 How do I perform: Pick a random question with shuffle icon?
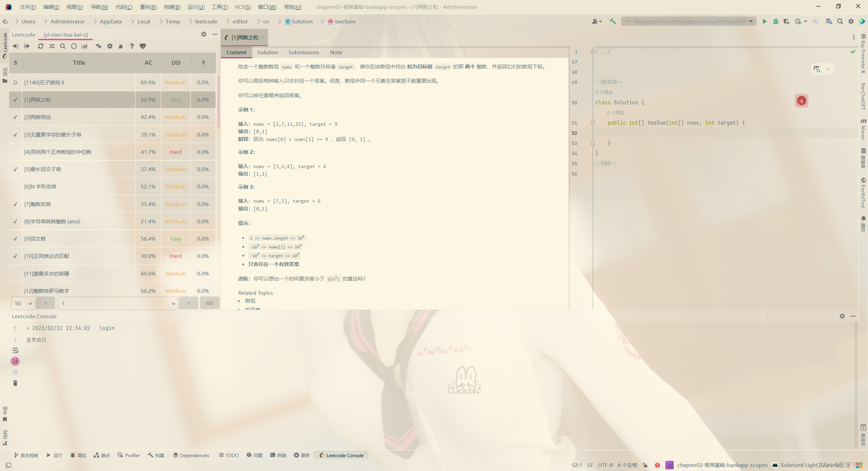52,46
